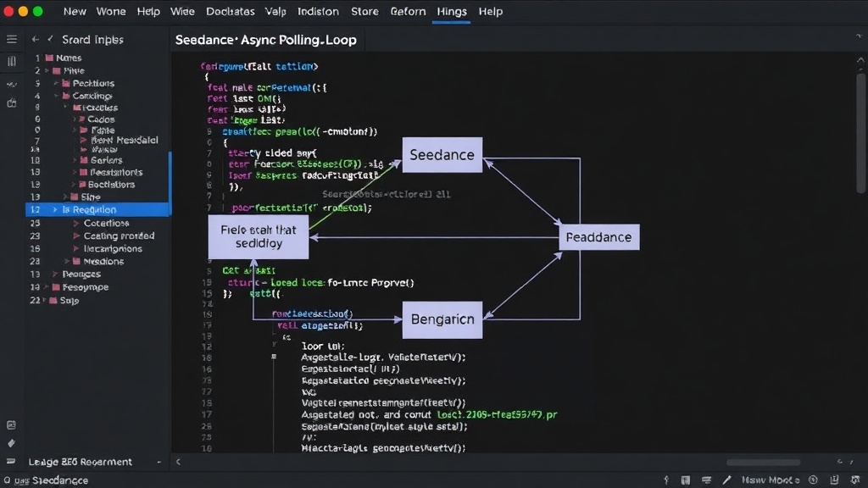Open the clipboard icon in the status bar
Image resolution: width=868 pixels, height=488 pixels.
click(x=834, y=480)
